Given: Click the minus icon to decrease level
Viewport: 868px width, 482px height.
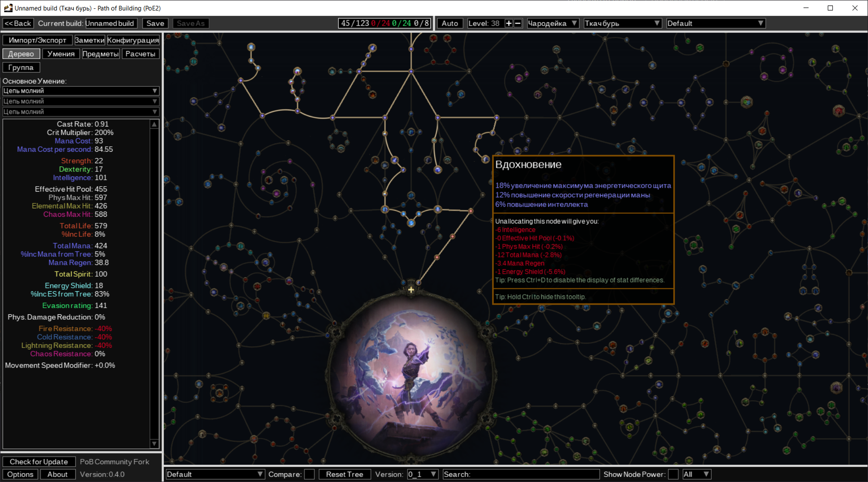Looking at the screenshot, I should [x=518, y=23].
